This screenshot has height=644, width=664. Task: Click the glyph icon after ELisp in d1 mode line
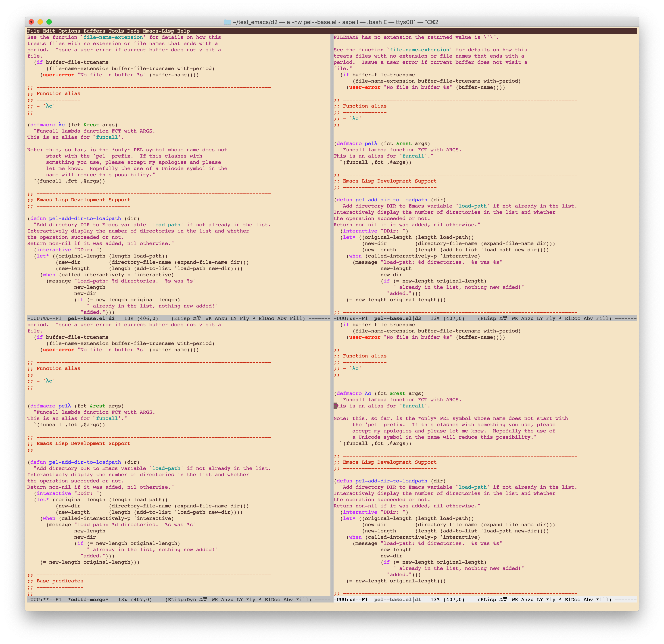click(503, 599)
